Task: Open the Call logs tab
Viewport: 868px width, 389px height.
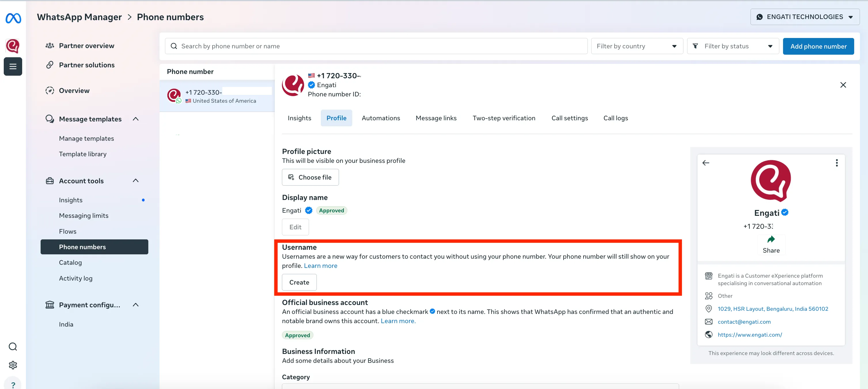Action: click(x=616, y=118)
